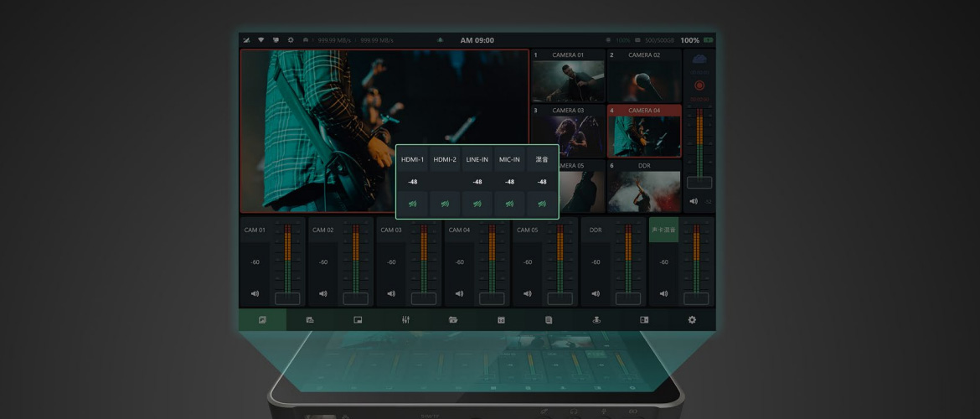
Task: Select MIC-IN source button
Action: (x=509, y=159)
